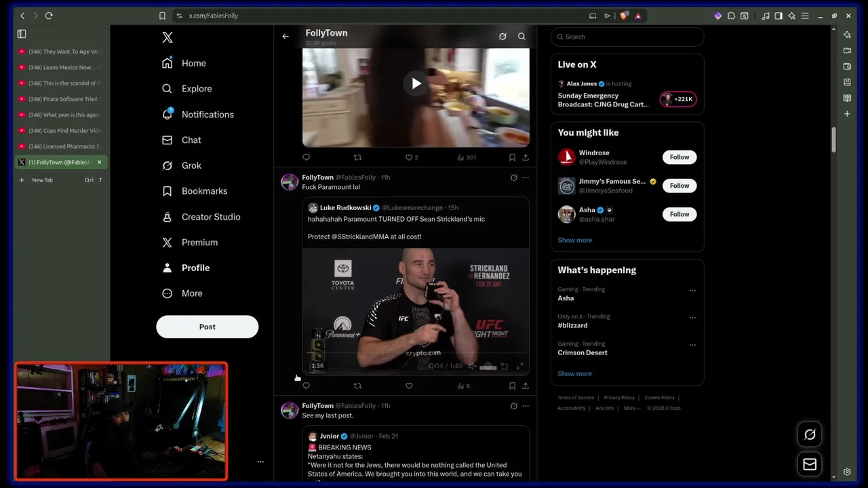Open more options on 'Fuck Paramount lol' post

526,178
